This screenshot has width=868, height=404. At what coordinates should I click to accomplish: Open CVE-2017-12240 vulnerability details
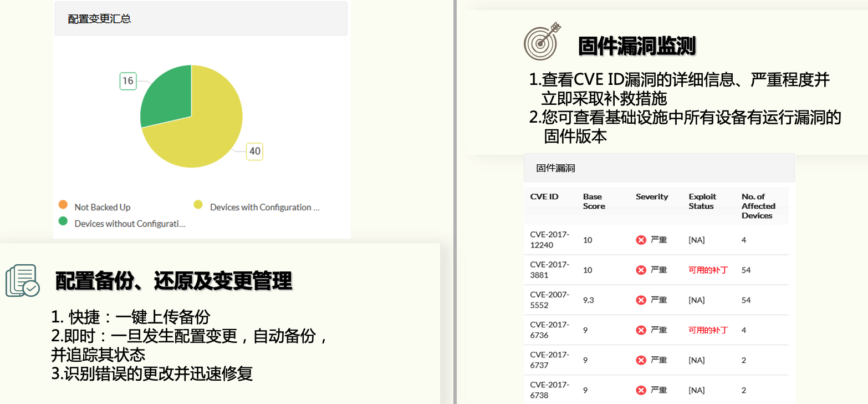[x=550, y=240]
